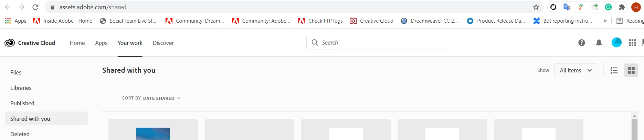644x140 pixels.
Task: Open Community: Dream... bookmark
Action: [195, 21]
